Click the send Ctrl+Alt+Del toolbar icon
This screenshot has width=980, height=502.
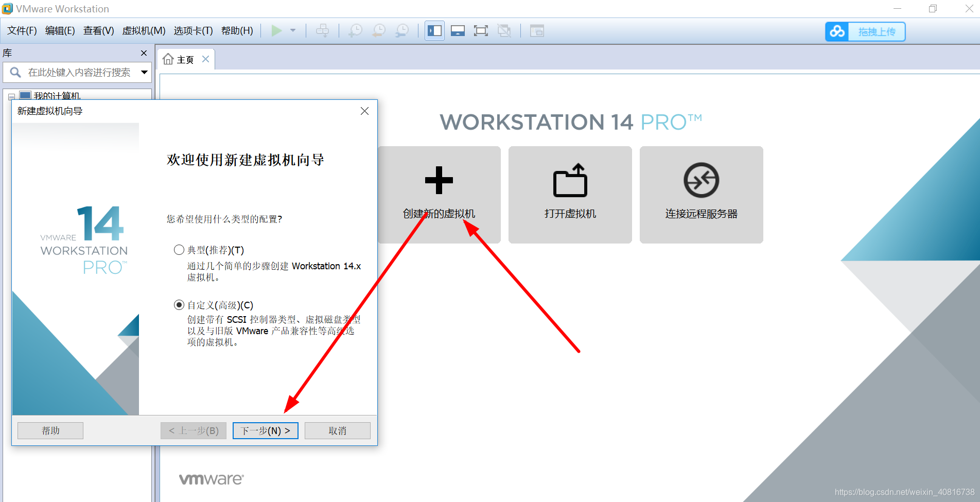click(323, 31)
